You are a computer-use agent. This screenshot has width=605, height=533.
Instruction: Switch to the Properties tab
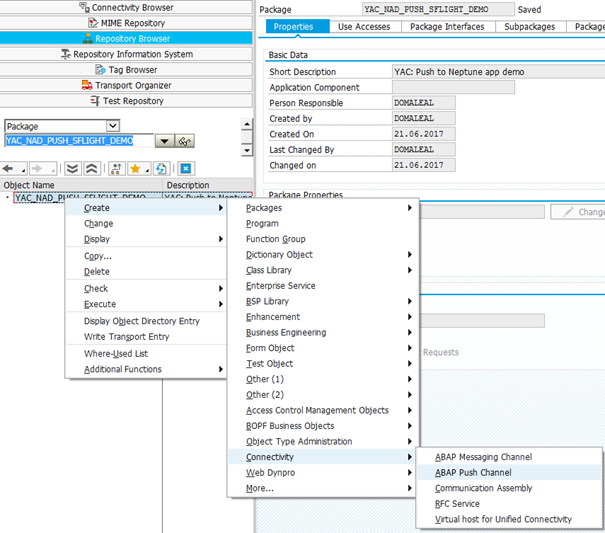click(297, 27)
